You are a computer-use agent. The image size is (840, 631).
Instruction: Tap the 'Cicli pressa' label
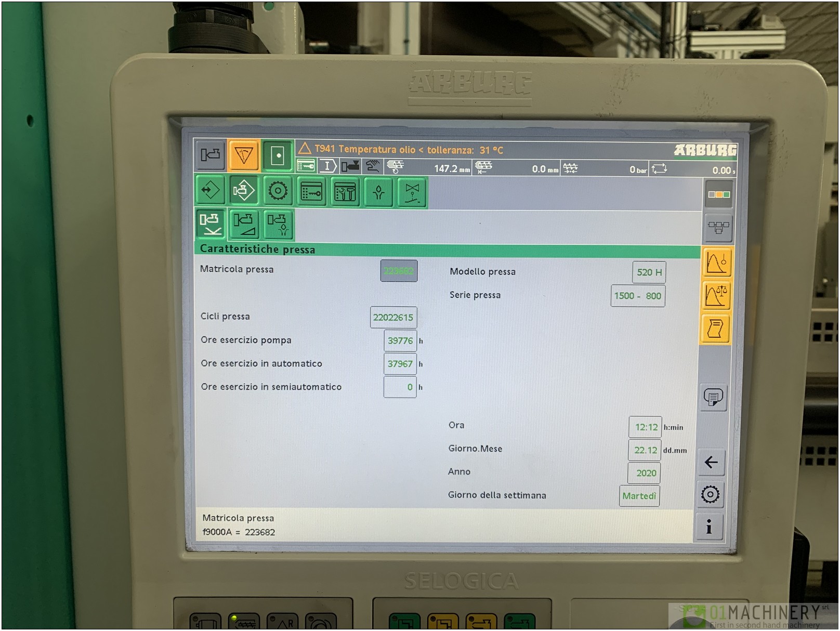[225, 316]
